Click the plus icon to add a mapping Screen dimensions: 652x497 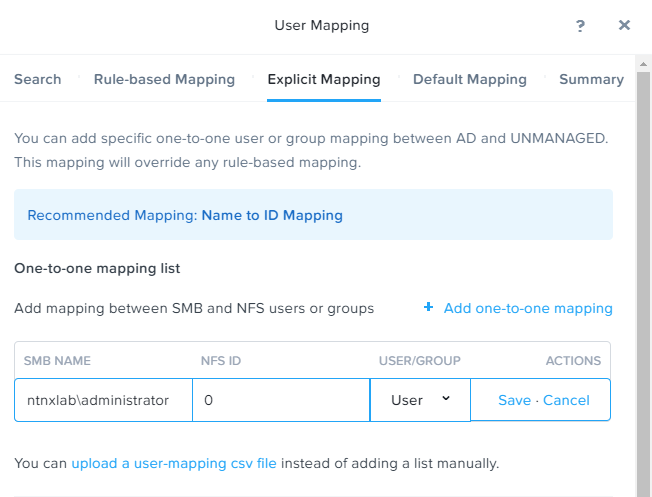pos(428,307)
